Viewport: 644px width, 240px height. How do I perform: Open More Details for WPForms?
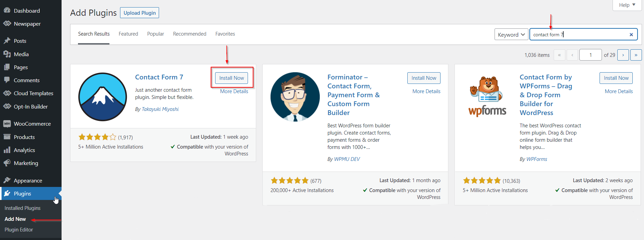tap(619, 91)
